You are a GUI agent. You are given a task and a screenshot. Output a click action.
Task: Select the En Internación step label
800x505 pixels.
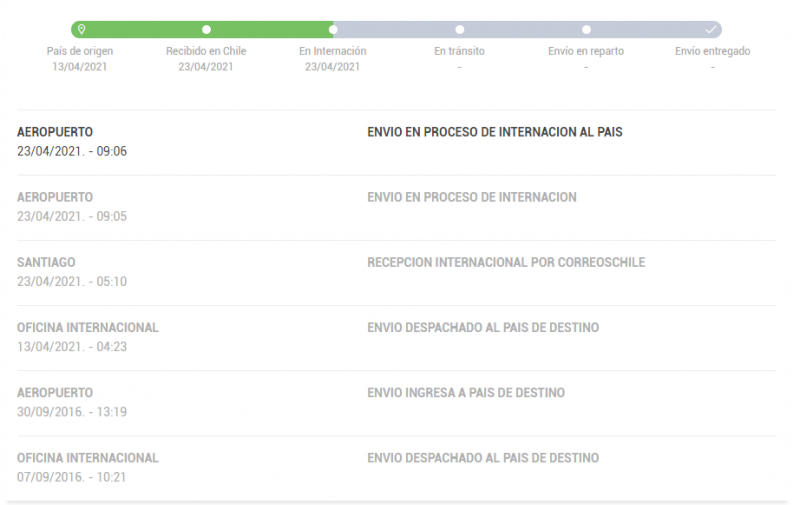(333, 51)
